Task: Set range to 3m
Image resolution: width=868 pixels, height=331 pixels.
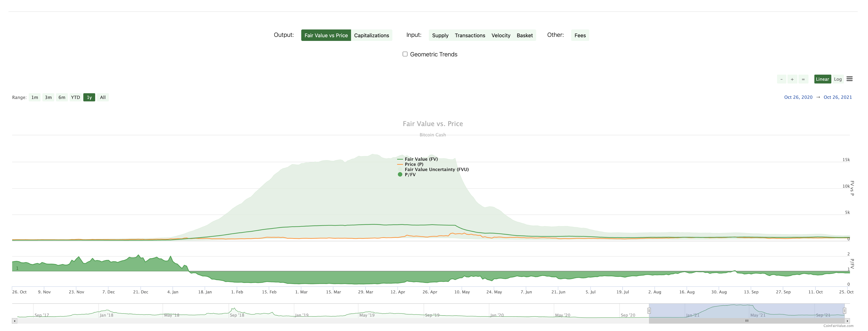Action: [x=48, y=97]
